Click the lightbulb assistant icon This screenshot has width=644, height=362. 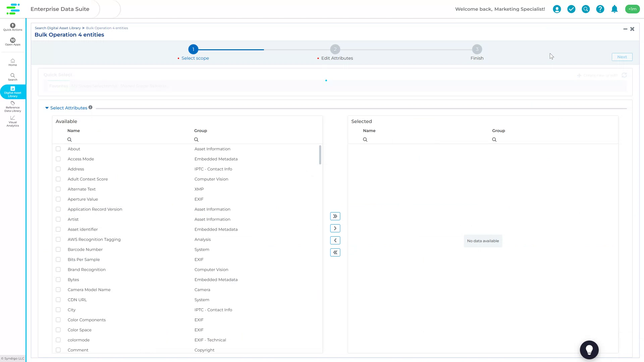coord(589,350)
